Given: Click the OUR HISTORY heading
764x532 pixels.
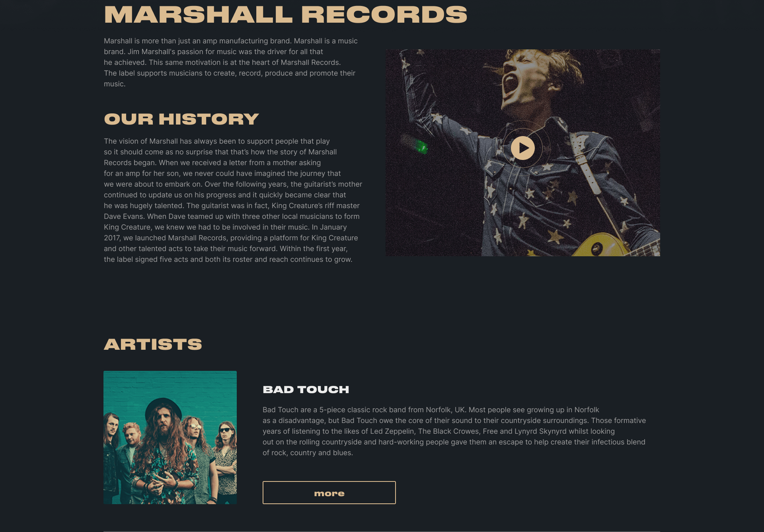Looking at the screenshot, I should click(x=181, y=119).
